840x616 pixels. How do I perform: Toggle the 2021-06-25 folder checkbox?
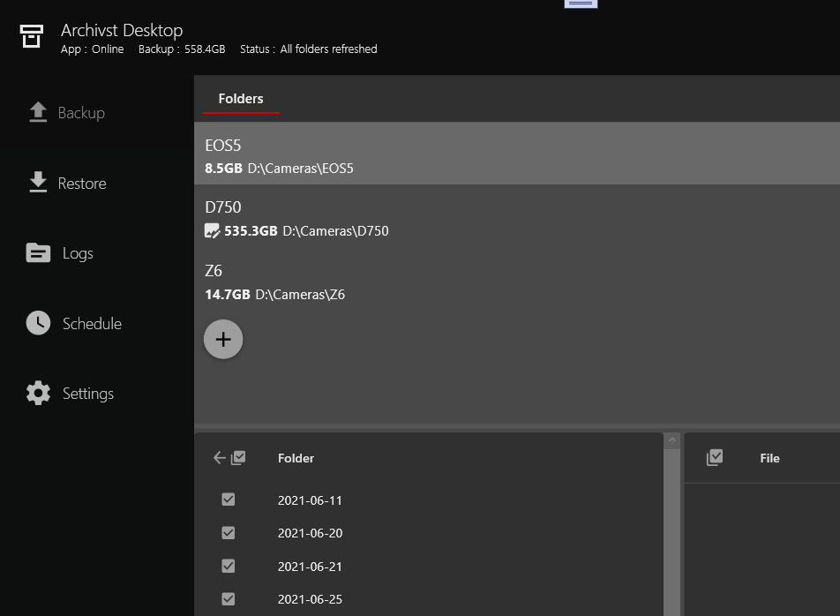[x=229, y=599]
